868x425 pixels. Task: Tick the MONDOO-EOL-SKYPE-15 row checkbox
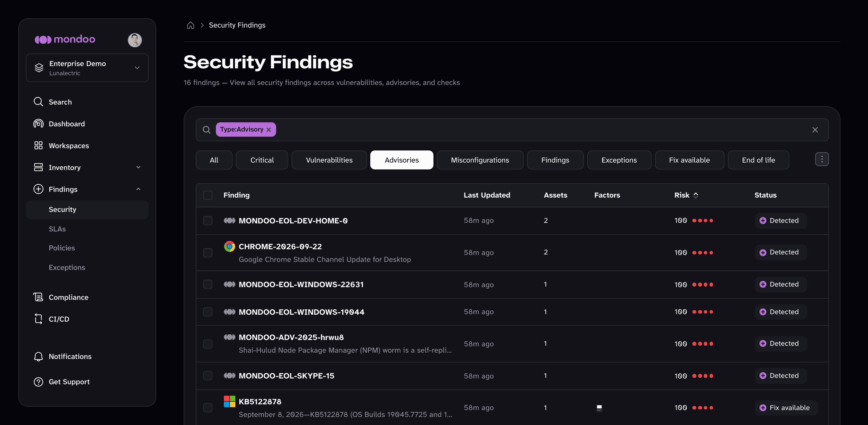pos(208,376)
